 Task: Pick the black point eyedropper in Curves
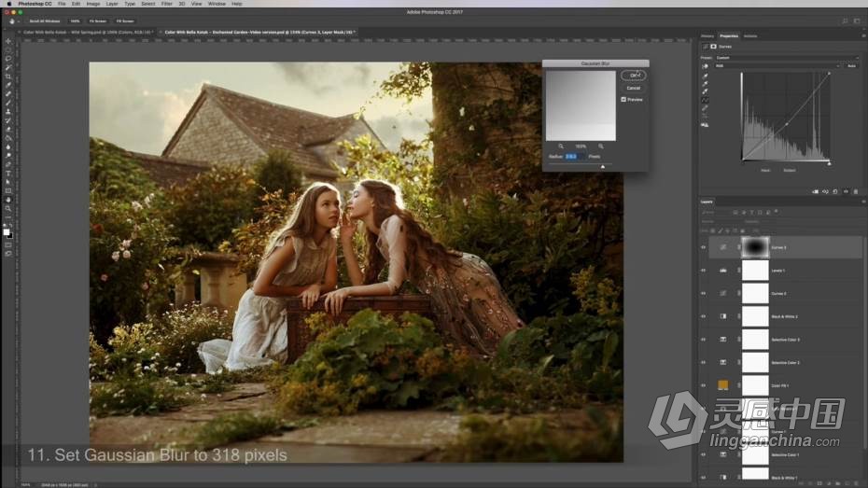tap(705, 77)
